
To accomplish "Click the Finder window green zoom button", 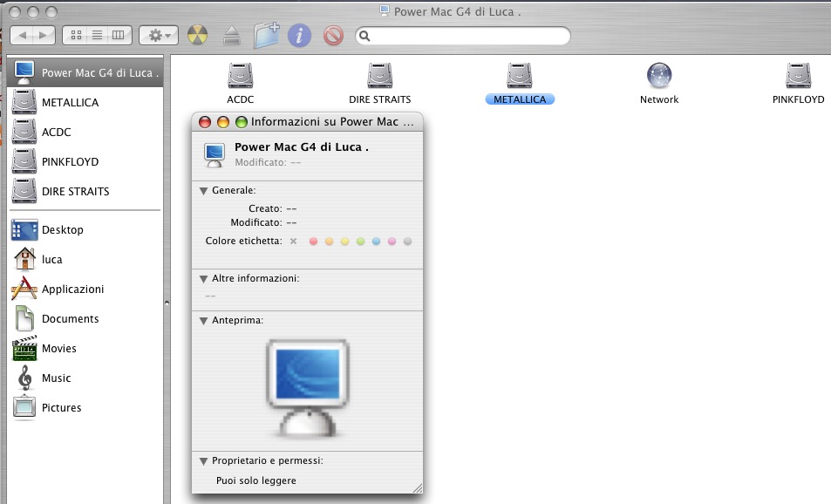I will 51,11.
